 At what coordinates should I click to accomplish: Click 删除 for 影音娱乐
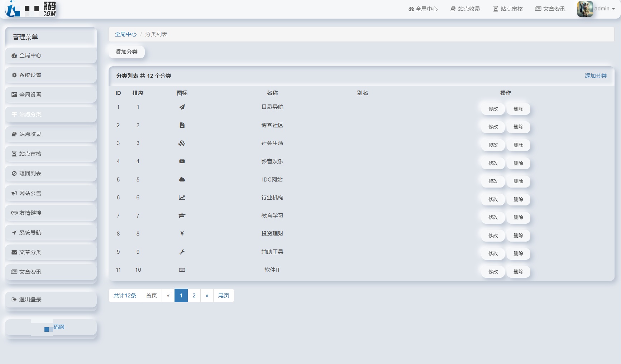click(518, 163)
